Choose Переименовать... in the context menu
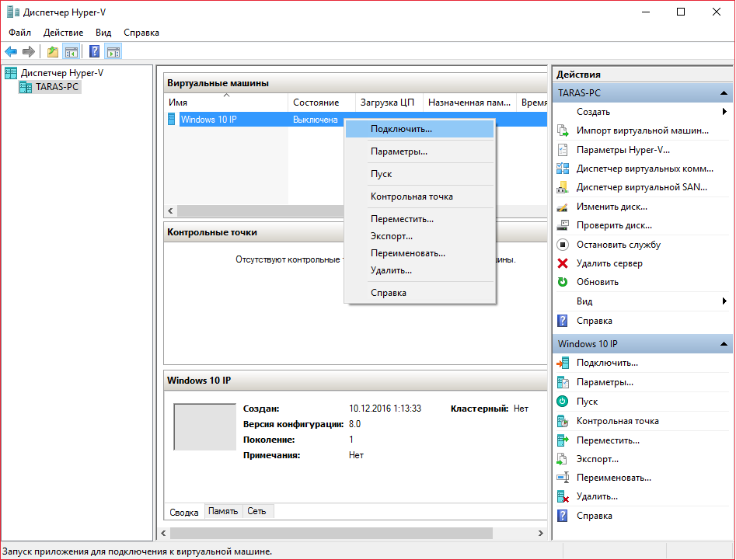 click(420, 253)
